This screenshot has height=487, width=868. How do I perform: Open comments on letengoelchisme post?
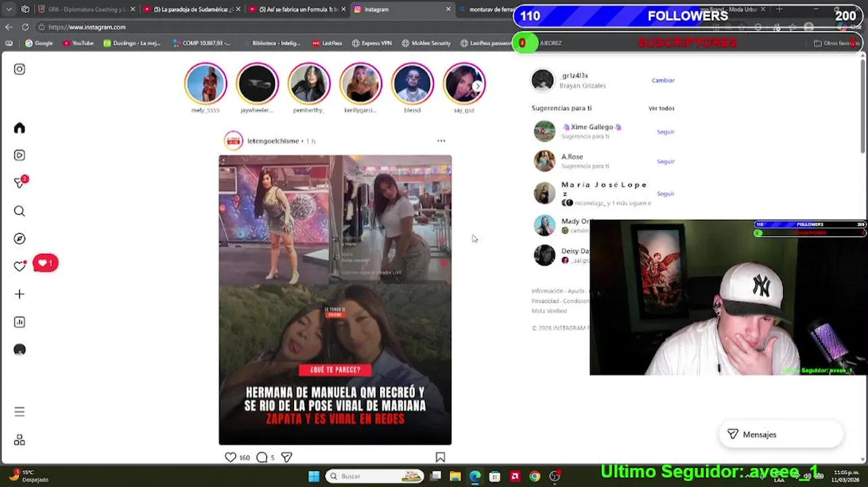tap(262, 457)
